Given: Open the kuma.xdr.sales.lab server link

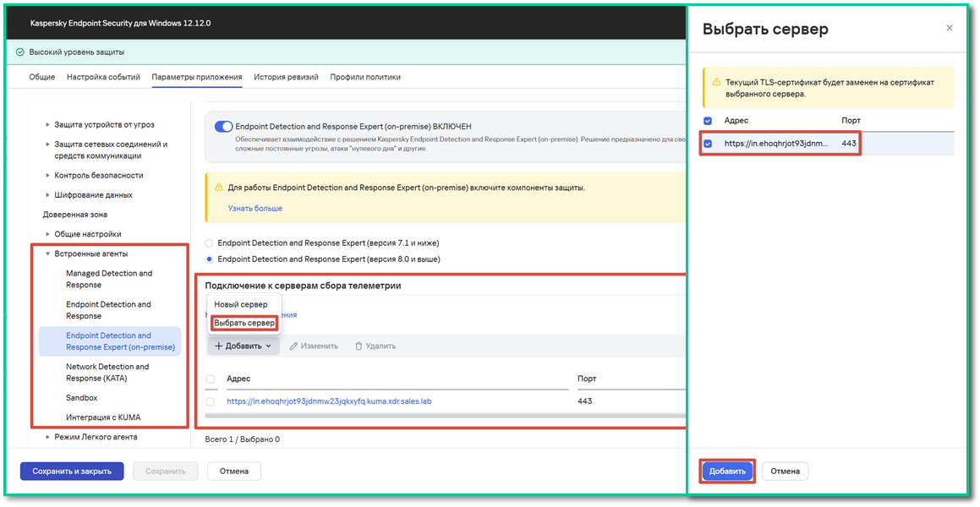Looking at the screenshot, I should (x=329, y=401).
